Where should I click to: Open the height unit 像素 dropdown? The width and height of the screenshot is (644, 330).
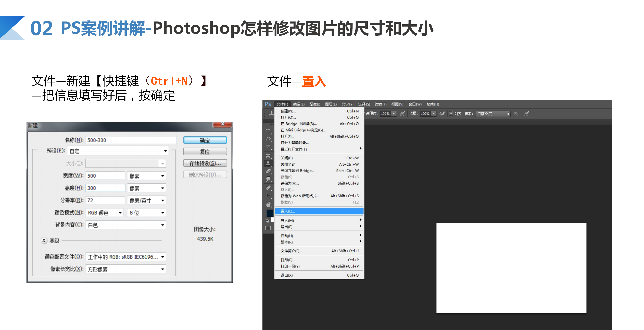[147, 188]
